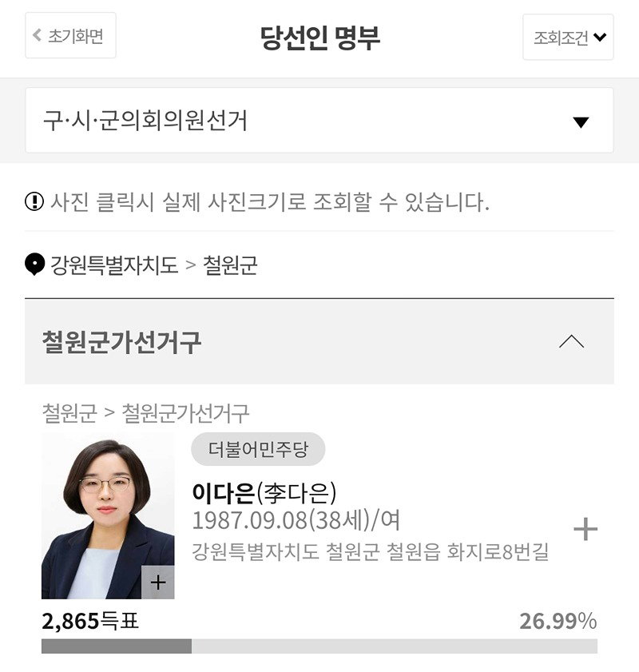
Task: Open the 조회조건 dropdown
Action: tap(568, 37)
